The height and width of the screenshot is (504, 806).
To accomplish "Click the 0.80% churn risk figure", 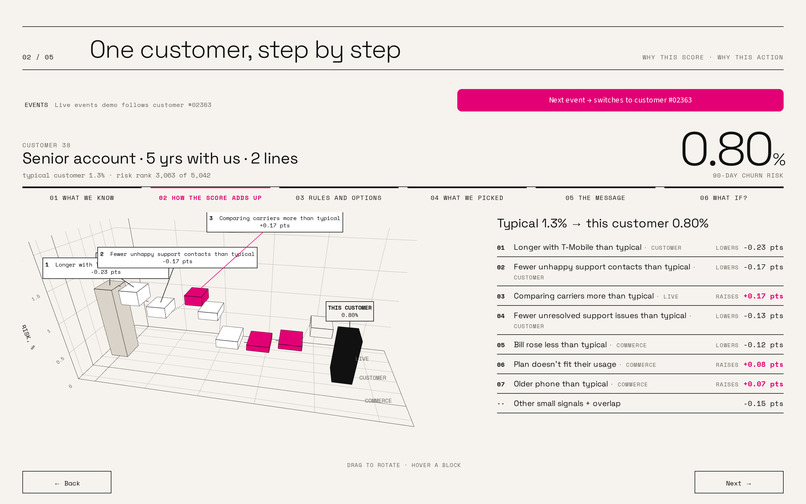I will tap(732, 150).
